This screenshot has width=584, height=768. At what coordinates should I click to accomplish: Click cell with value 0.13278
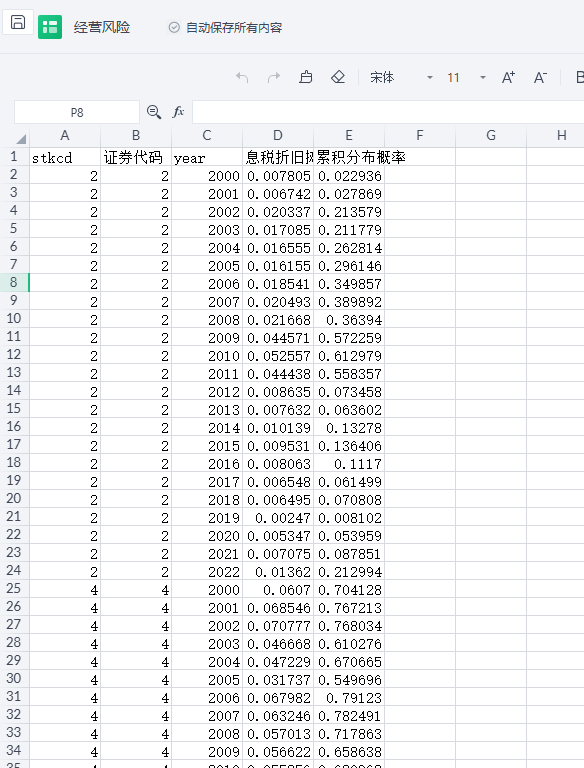coord(349,428)
